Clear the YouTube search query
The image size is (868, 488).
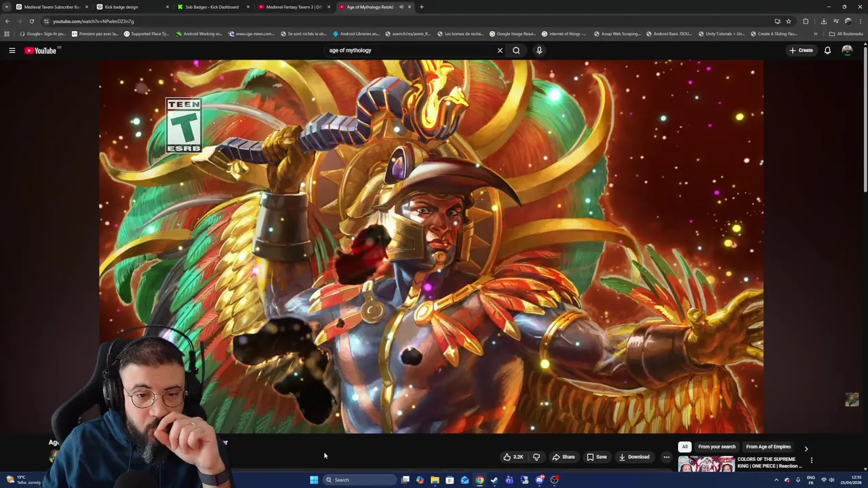tap(500, 50)
